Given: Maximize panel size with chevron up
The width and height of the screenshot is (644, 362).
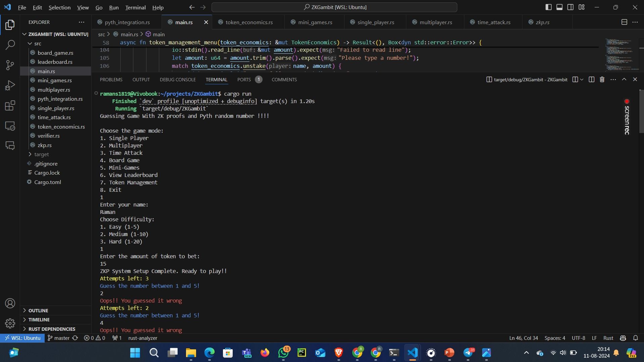Looking at the screenshot, I should pos(624,80).
